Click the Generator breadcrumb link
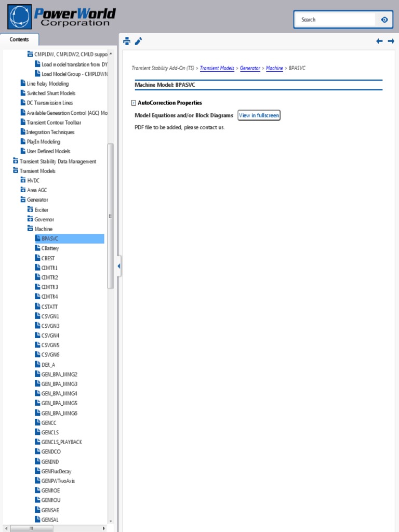 [250, 68]
